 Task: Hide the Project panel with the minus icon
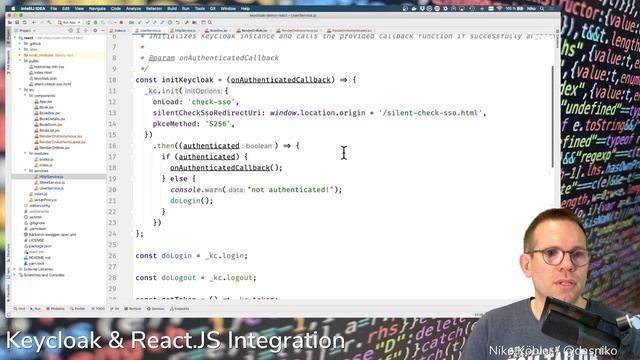tap(102, 31)
